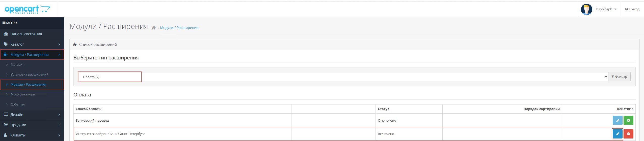644x141 pixels.
Task: Click the Панель состояния dashboard icon
Action: [x=6, y=34]
